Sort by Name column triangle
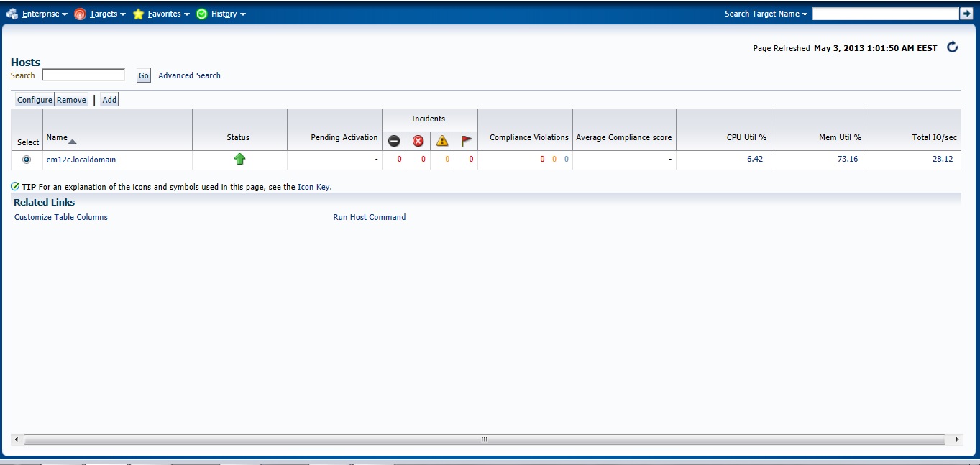 [x=72, y=142]
